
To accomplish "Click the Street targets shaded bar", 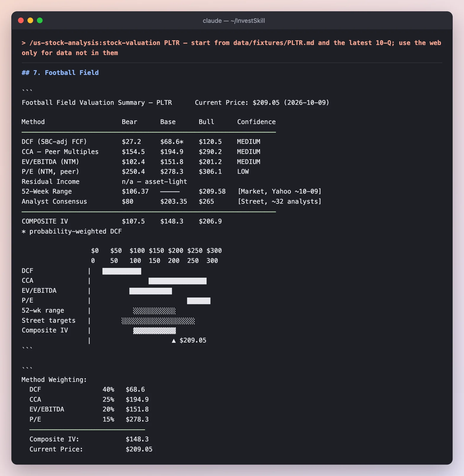I will coord(158,321).
